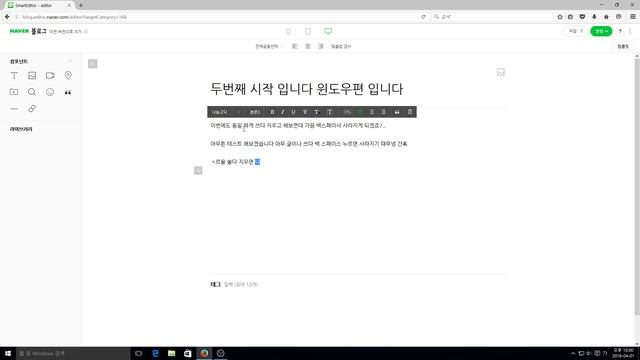Open Windows Start menu
The width and height of the screenshot is (640, 360).
tap(8, 353)
